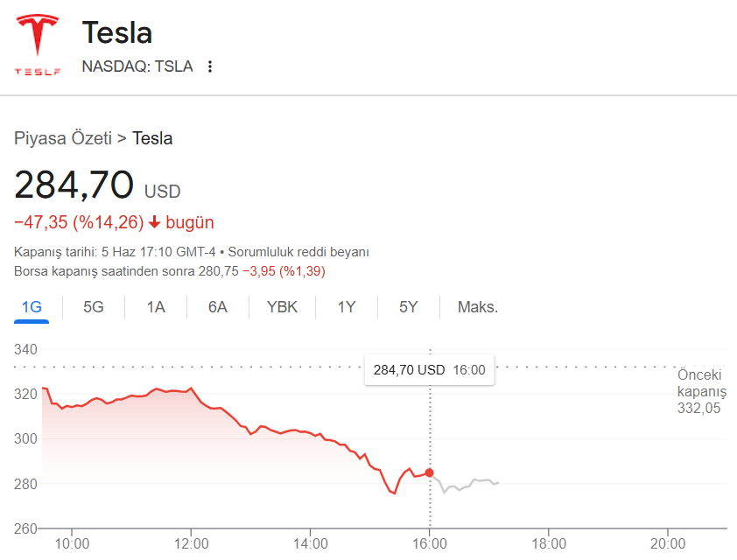This screenshot has height=560, width=737.
Task: Click the NASDAQ: TSLA ticker text
Action: point(137,66)
